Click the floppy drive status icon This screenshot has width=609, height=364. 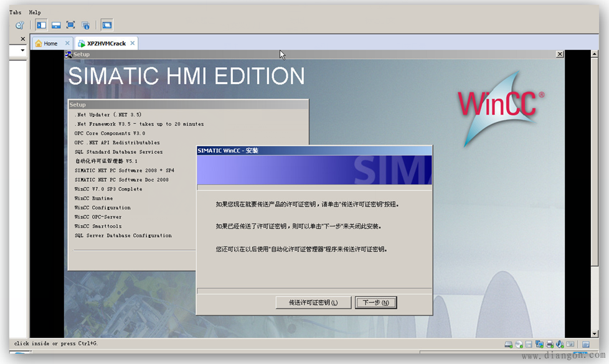(x=528, y=344)
